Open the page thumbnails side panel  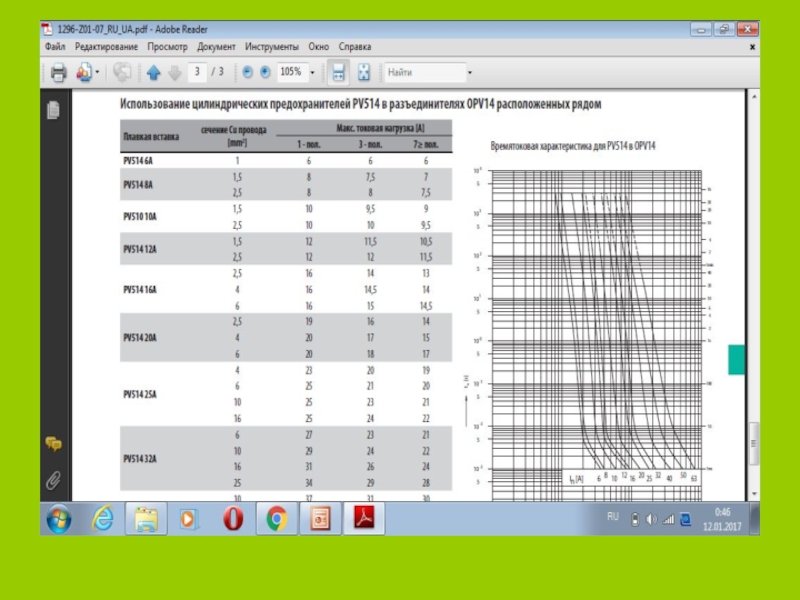click(x=53, y=110)
